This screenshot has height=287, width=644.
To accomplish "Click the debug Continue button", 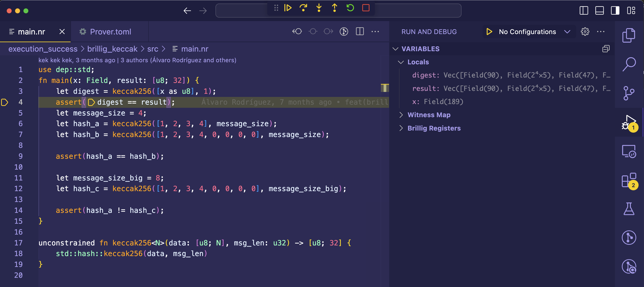I will point(288,8).
